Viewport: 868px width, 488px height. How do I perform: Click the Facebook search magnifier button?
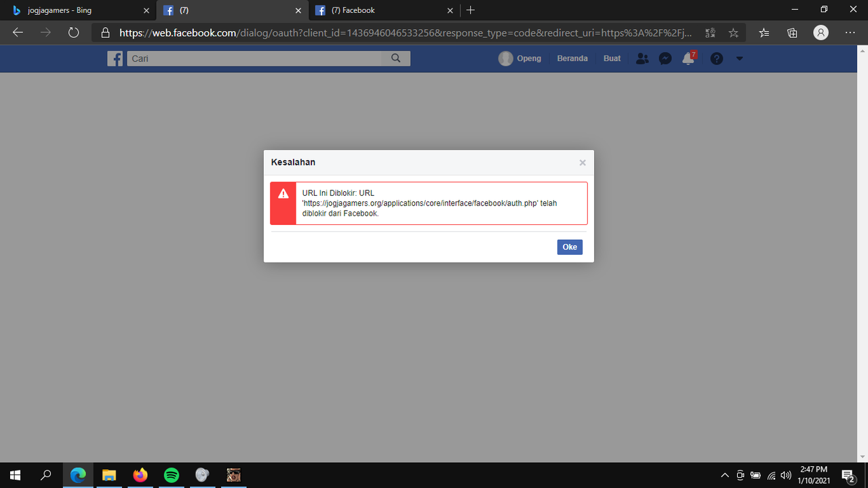tap(396, 59)
